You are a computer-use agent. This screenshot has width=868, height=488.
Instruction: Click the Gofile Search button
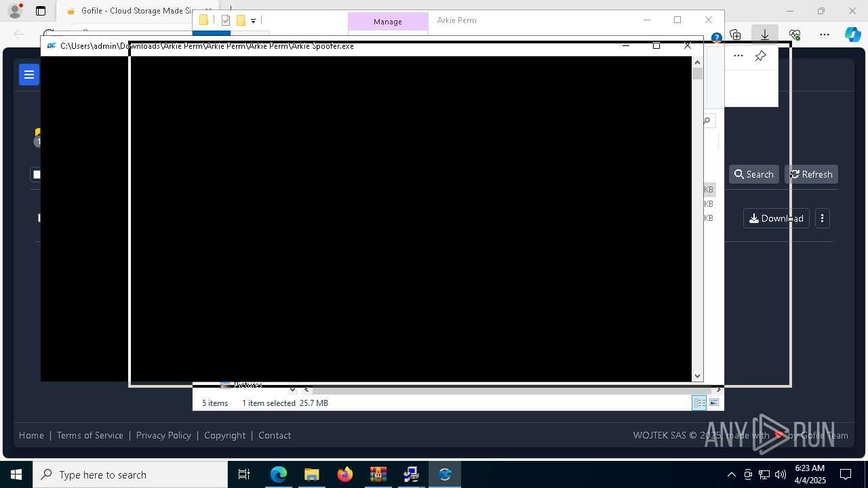pos(753,174)
